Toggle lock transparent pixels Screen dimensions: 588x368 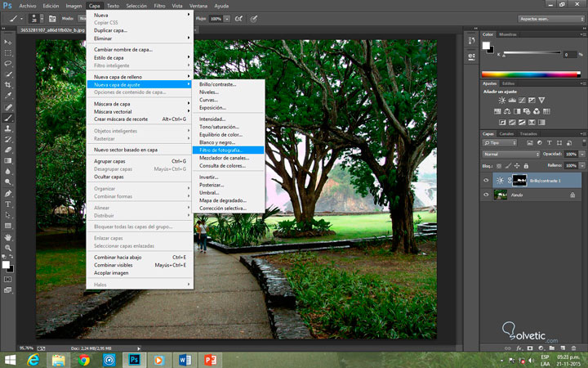pyautogui.click(x=499, y=166)
